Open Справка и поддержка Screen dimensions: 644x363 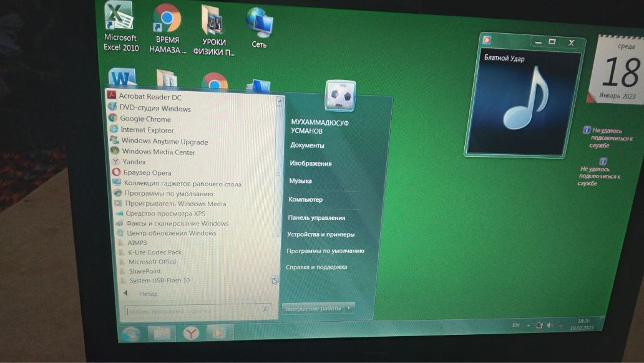(316, 267)
